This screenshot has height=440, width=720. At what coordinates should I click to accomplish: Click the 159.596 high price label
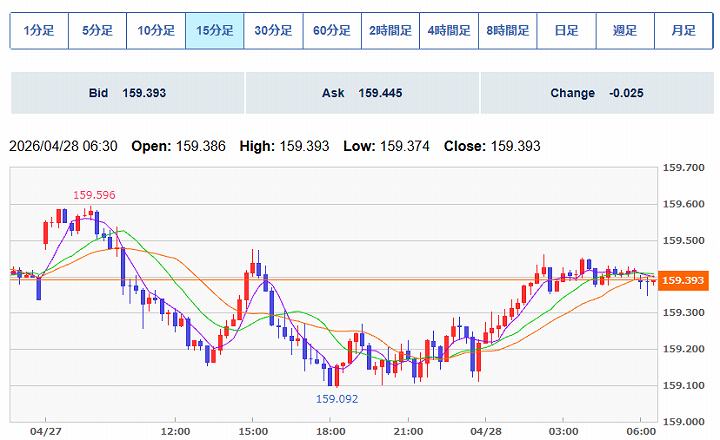click(92, 195)
